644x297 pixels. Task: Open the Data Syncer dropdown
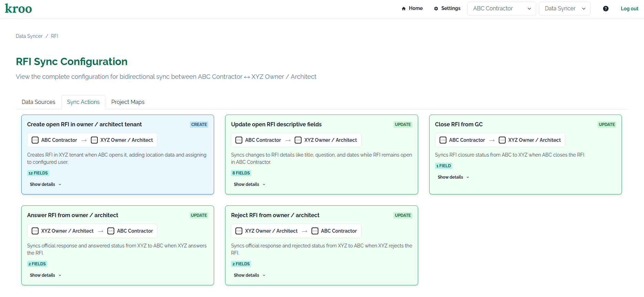(564, 9)
